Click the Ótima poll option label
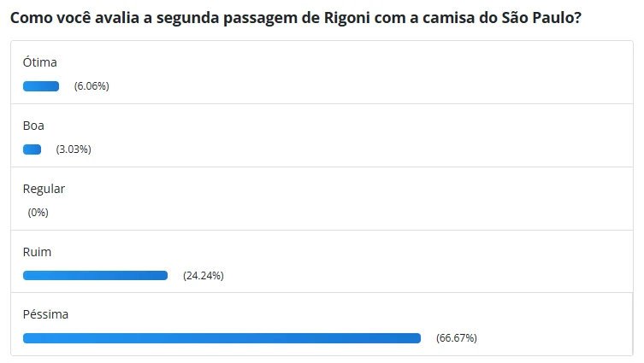 pyautogui.click(x=39, y=62)
